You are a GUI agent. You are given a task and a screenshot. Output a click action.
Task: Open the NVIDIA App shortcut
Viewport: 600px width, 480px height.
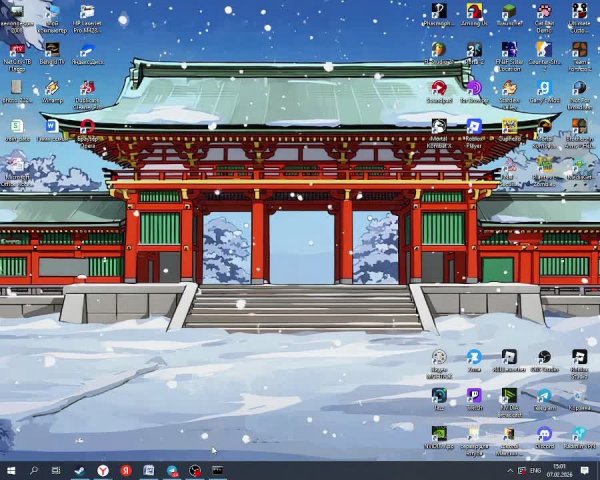coord(439,438)
